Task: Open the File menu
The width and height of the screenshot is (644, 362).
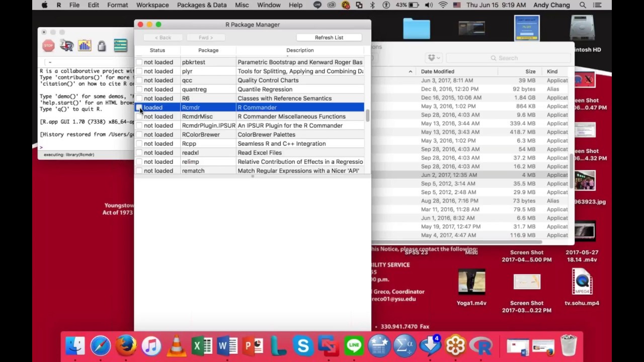Action: [74, 5]
